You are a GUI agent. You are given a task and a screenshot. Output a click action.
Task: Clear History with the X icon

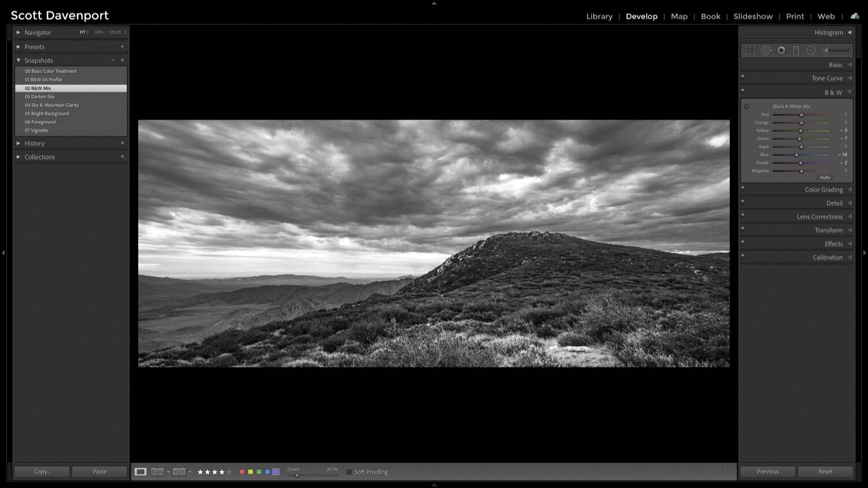pos(122,143)
